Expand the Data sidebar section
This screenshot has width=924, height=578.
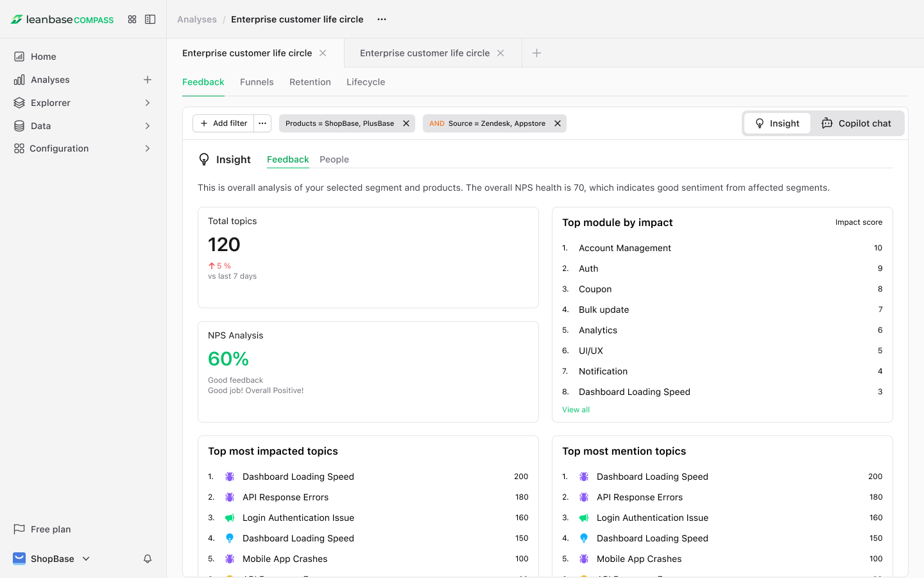point(148,126)
